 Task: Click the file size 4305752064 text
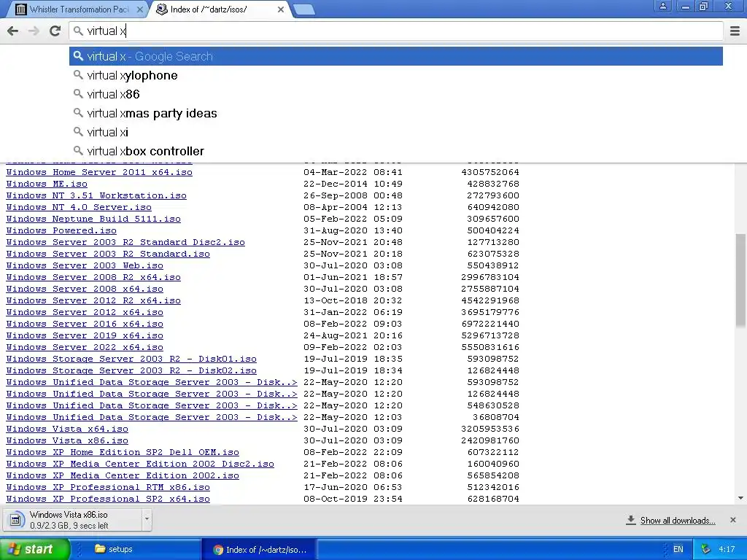pyautogui.click(x=490, y=172)
